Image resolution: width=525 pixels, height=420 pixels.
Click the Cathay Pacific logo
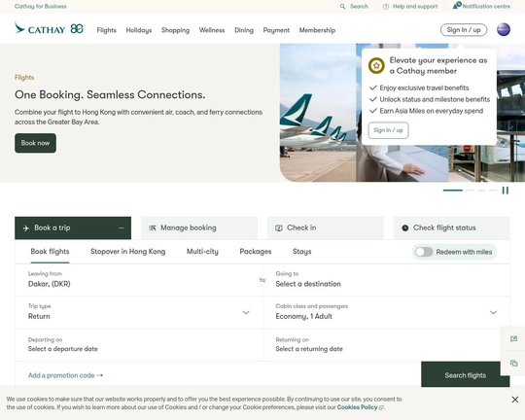pos(50,29)
